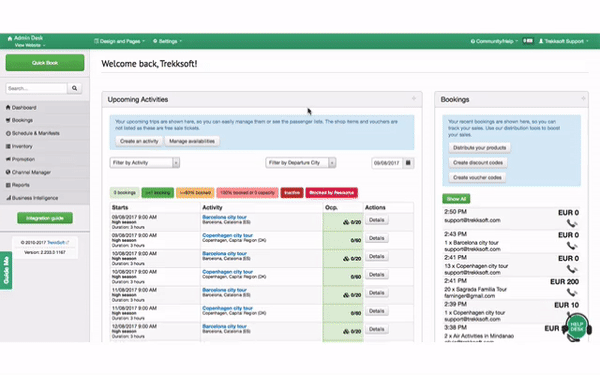This screenshot has width=600, height=375.
Task: Collapse the Upcoming Activities panel icon
Action: pos(414,99)
